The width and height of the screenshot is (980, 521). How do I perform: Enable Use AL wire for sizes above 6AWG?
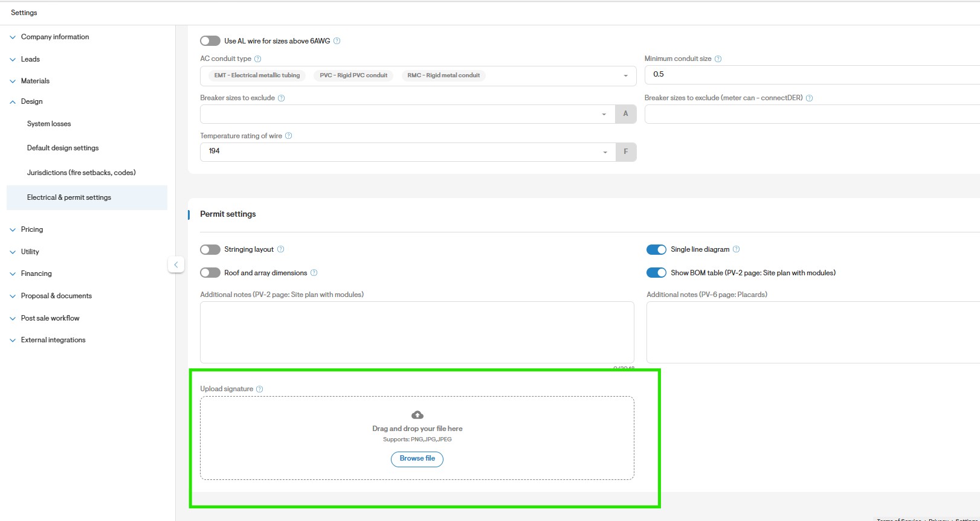click(x=210, y=41)
